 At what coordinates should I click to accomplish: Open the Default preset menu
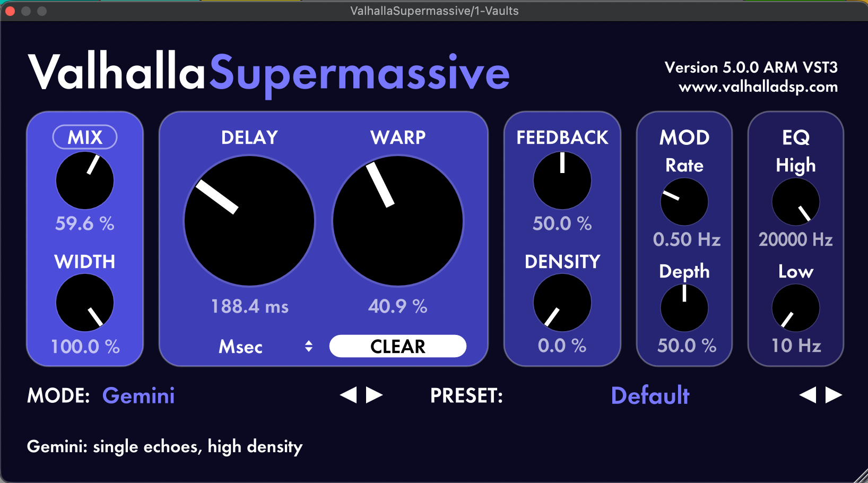[x=650, y=396]
